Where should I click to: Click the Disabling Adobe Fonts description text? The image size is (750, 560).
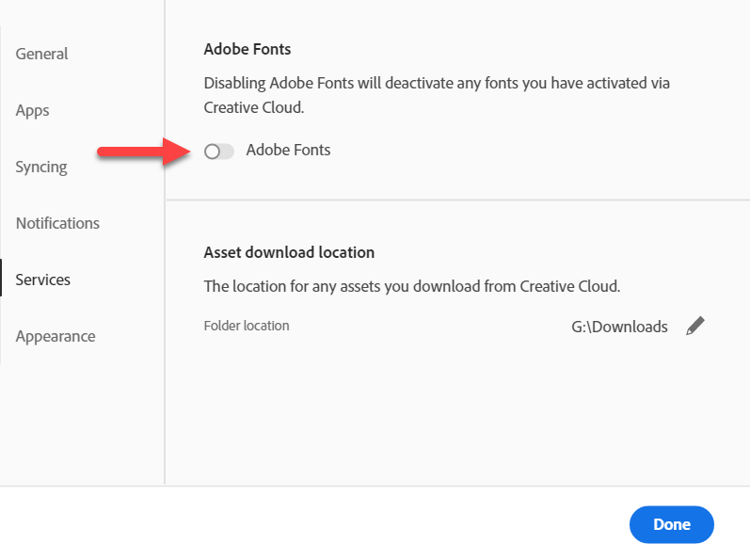pos(437,95)
